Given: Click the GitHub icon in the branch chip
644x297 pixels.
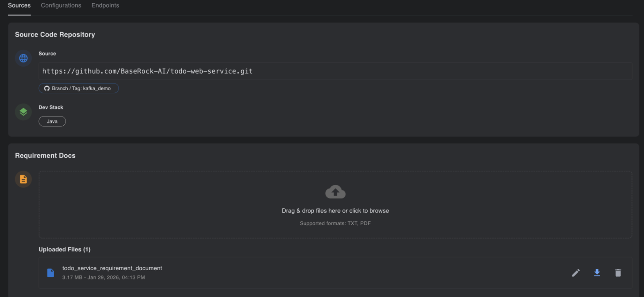Looking at the screenshot, I should [47, 88].
